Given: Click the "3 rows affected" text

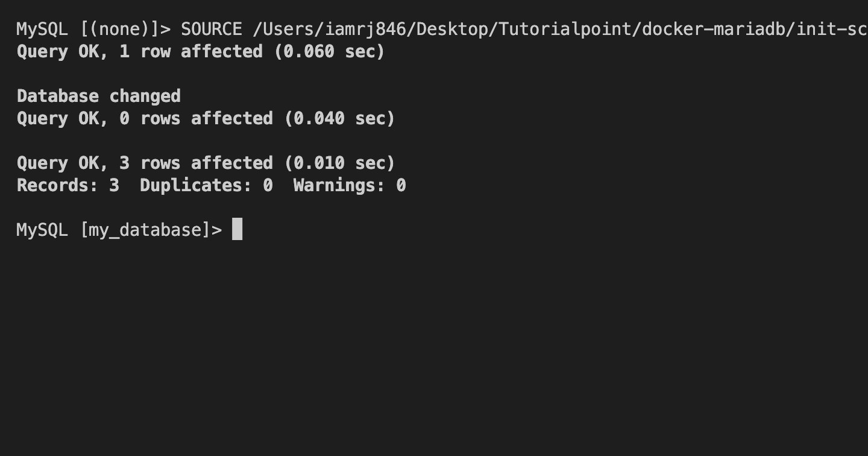Looking at the screenshot, I should point(196,163).
